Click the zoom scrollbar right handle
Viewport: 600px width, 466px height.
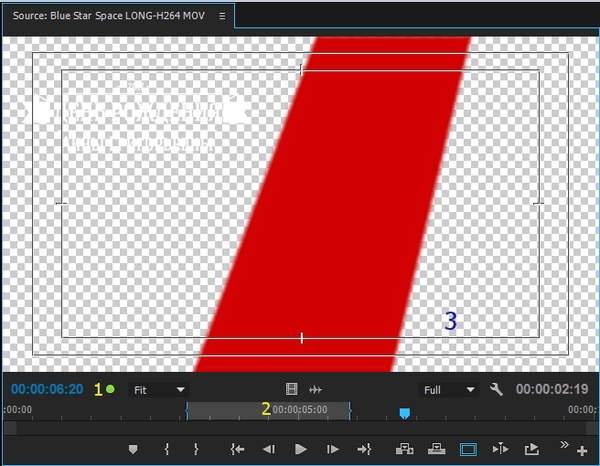point(592,428)
